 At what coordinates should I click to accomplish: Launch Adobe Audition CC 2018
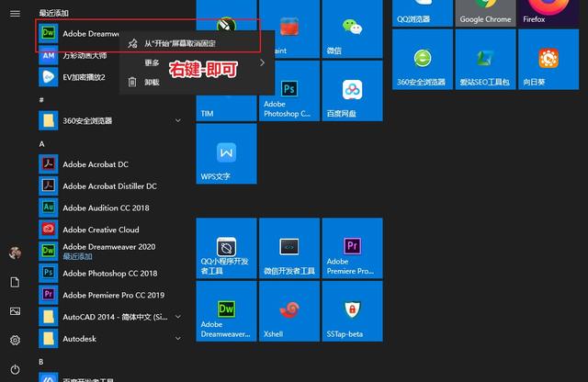pyautogui.click(x=111, y=208)
